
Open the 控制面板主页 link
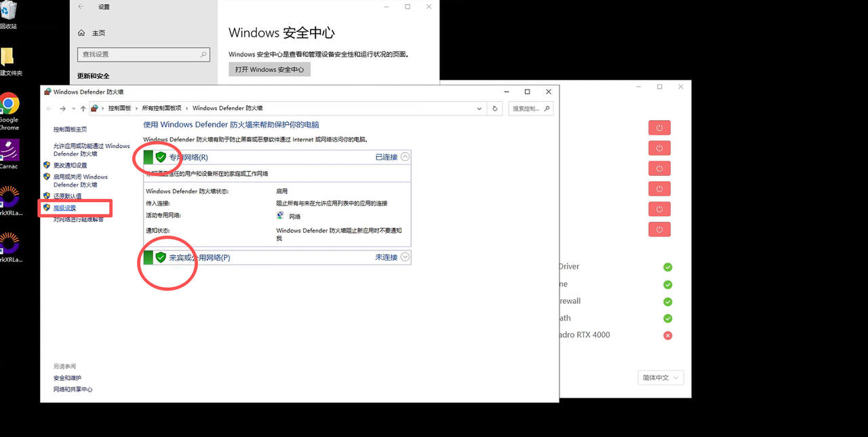[x=71, y=129]
